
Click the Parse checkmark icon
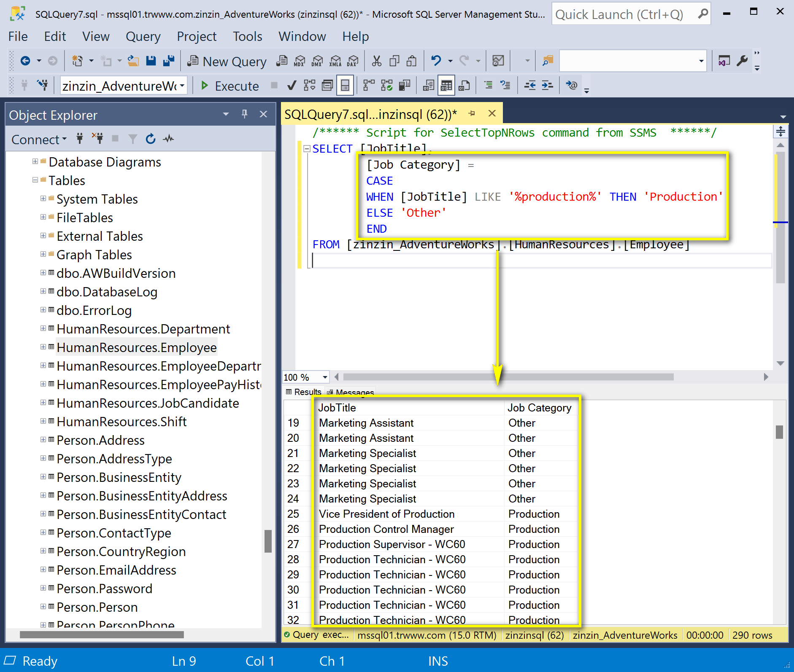click(x=292, y=86)
